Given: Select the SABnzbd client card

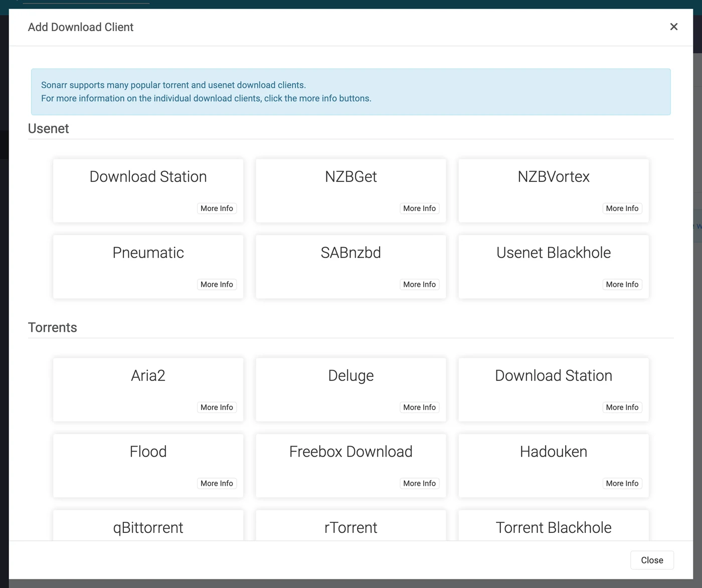Looking at the screenshot, I should (x=351, y=267).
